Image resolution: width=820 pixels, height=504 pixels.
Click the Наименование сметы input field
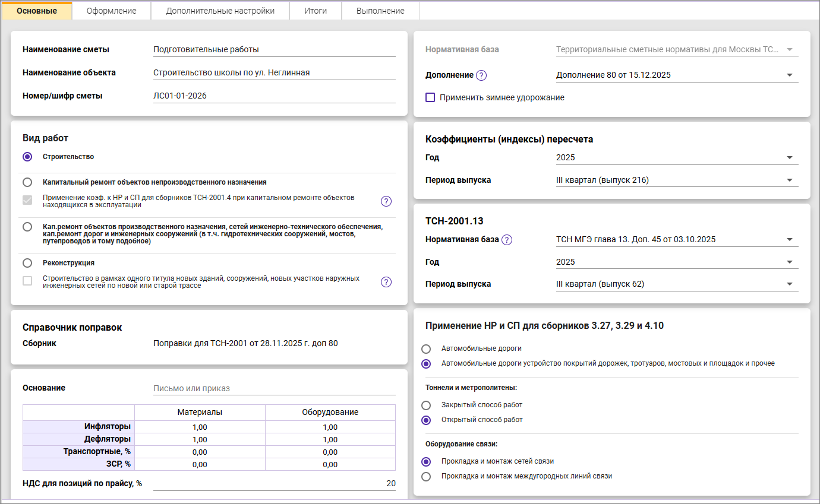(273, 50)
